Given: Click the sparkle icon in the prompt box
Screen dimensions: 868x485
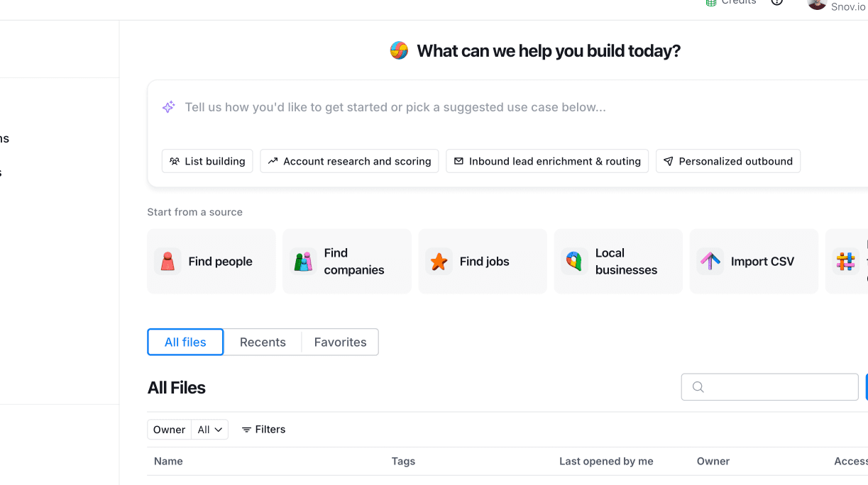Looking at the screenshot, I should 168,107.
